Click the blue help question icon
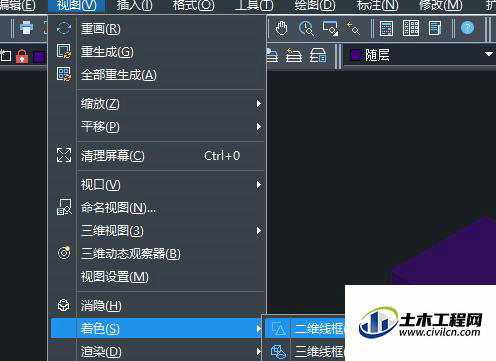The width and height of the screenshot is (496, 361). pyautogui.click(x=467, y=28)
